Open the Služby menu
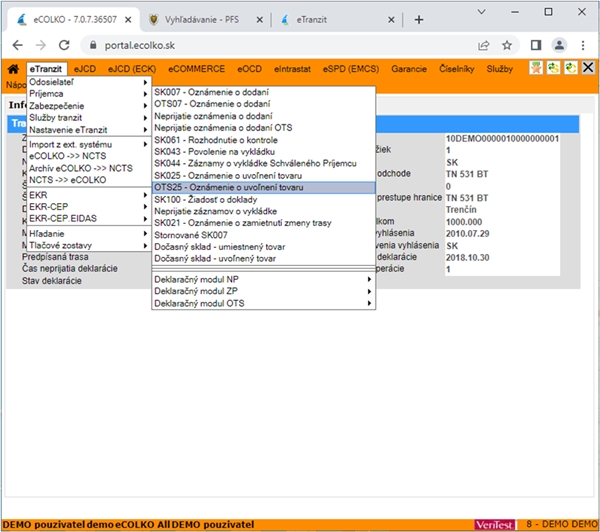Image resolution: width=600 pixels, height=532 pixels. [500, 69]
